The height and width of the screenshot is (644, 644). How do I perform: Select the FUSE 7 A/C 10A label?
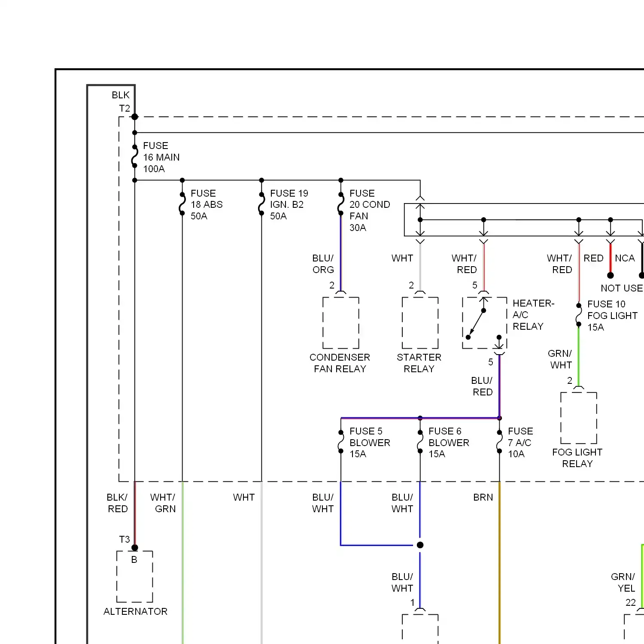(520, 442)
